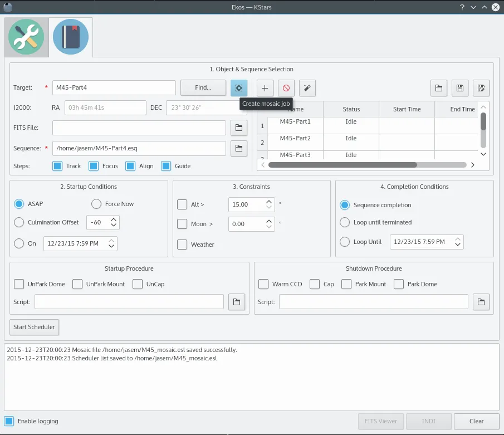Select Loop until terminated option
The height and width of the screenshot is (435, 504).
click(345, 222)
